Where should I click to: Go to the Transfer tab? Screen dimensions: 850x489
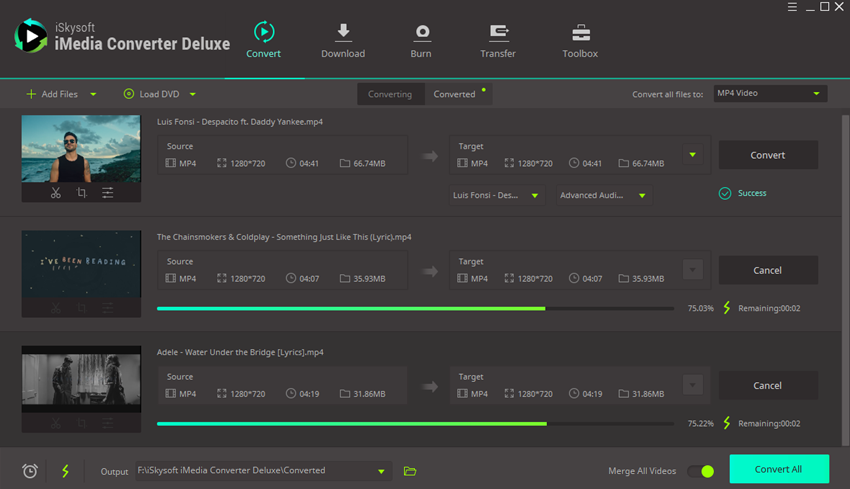point(498,40)
